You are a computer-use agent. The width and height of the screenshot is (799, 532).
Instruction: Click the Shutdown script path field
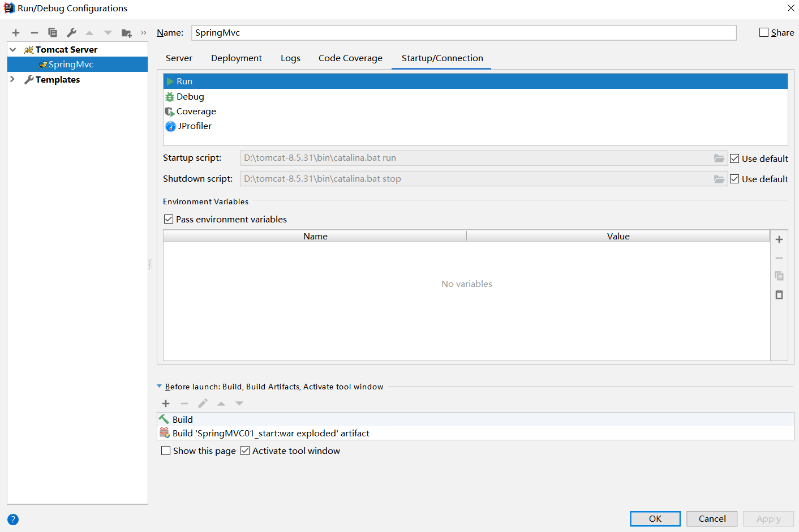tap(476, 179)
